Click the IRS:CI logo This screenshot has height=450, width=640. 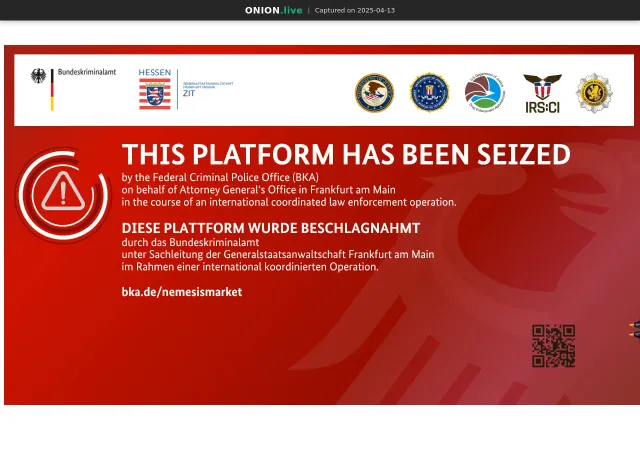[542, 93]
